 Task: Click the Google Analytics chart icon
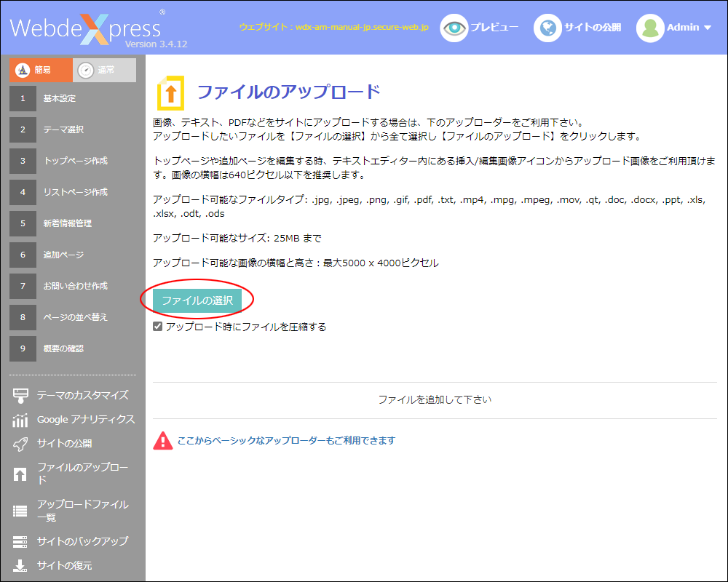pyautogui.click(x=20, y=420)
